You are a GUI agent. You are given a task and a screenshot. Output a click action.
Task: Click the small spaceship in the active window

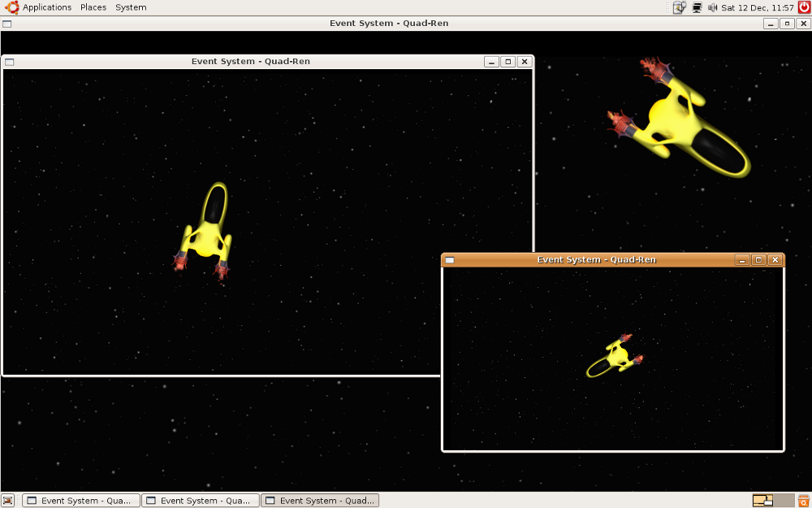coord(615,357)
